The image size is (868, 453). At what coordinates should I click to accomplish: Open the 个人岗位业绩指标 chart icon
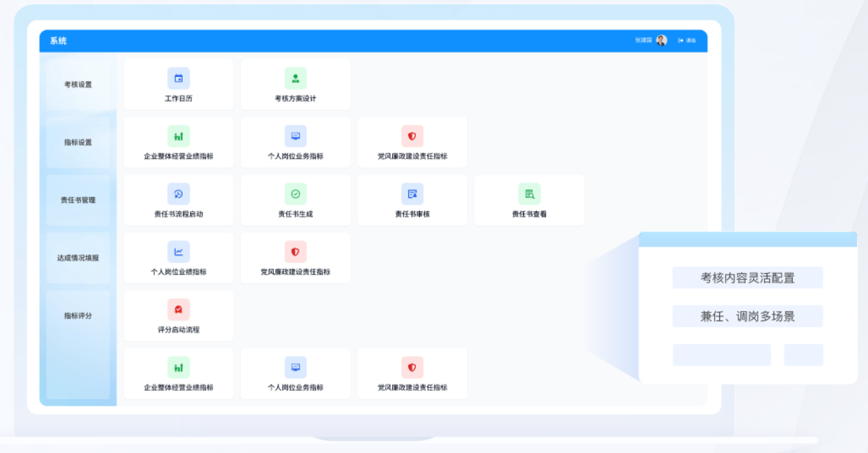[x=178, y=252]
